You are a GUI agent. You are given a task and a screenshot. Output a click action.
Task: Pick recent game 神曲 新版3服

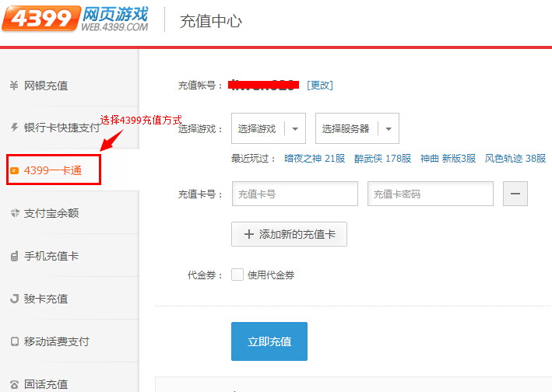(x=448, y=159)
